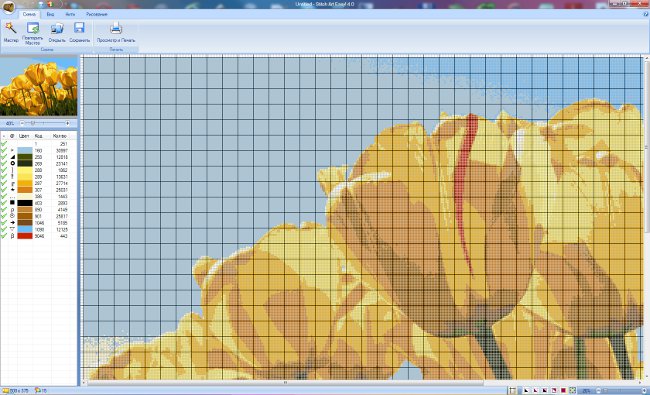Screen dimensions: 650x395
Task: Select the olive green 255 color swatch
Action: [x=25, y=157]
